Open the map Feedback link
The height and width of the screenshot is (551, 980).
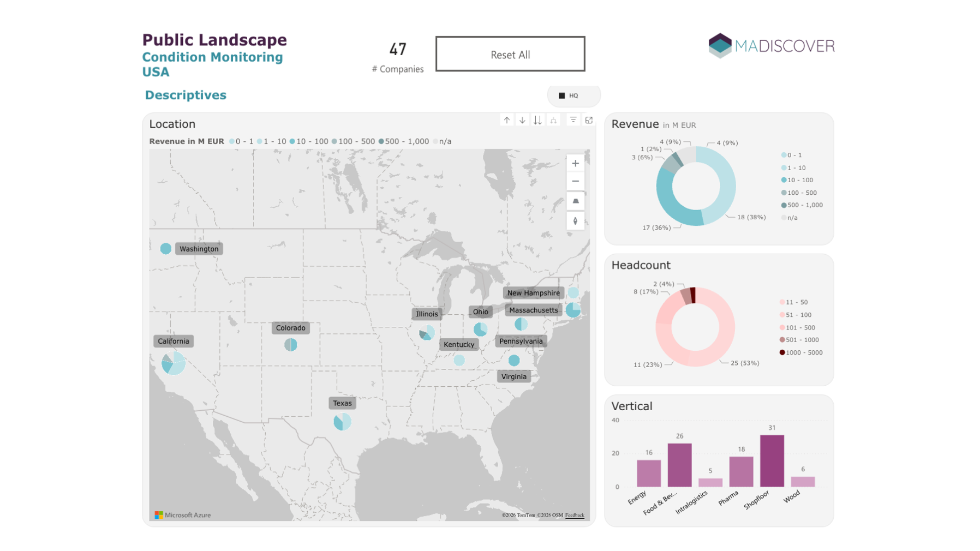tap(574, 515)
